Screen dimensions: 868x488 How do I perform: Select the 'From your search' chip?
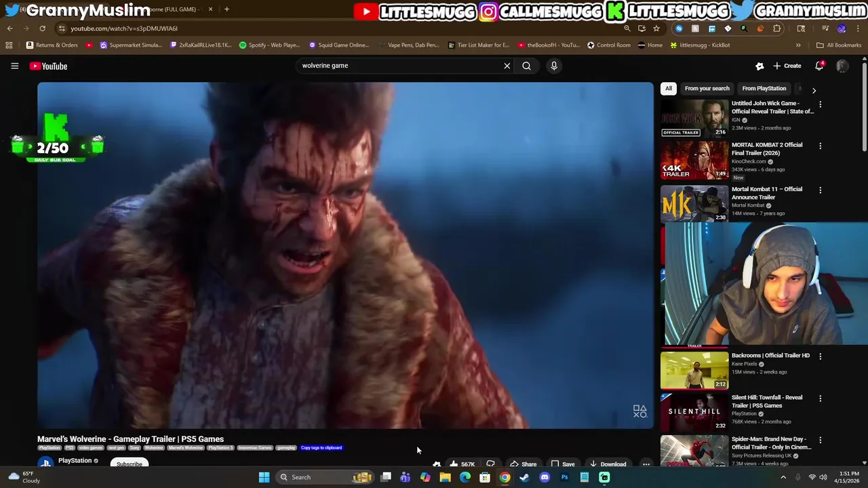(x=707, y=88)
